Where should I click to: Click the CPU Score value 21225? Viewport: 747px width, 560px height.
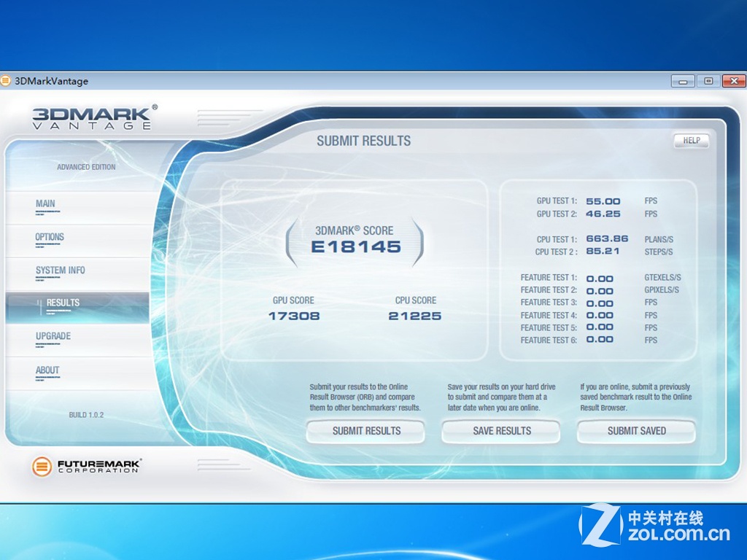[x=415, y=316]
